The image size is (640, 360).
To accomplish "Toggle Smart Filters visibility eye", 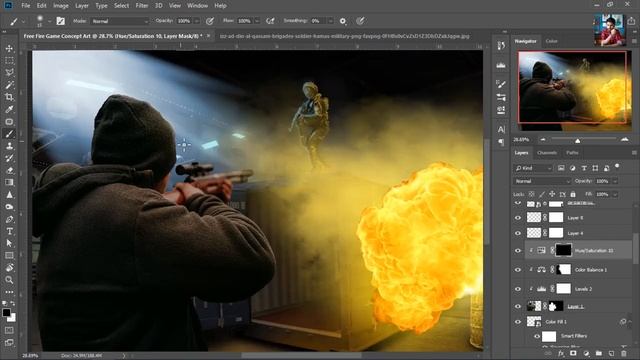I will click(537, 336).
